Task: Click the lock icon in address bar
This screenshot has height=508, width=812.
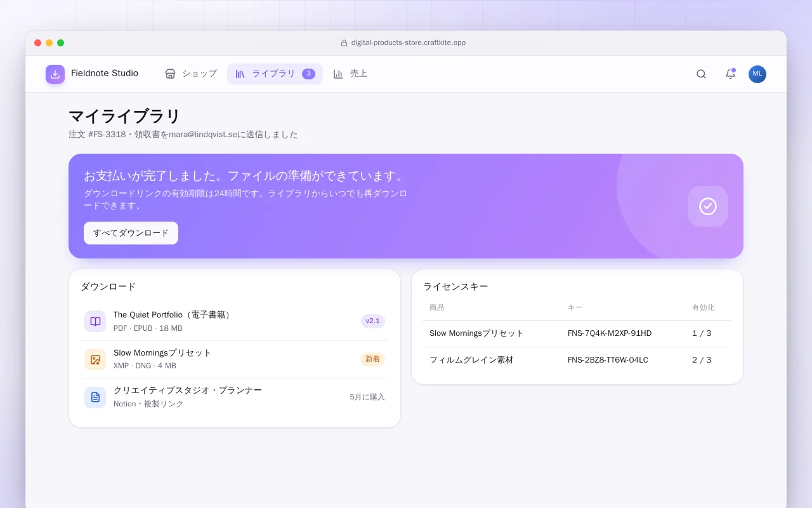Action: coord(344,43)
